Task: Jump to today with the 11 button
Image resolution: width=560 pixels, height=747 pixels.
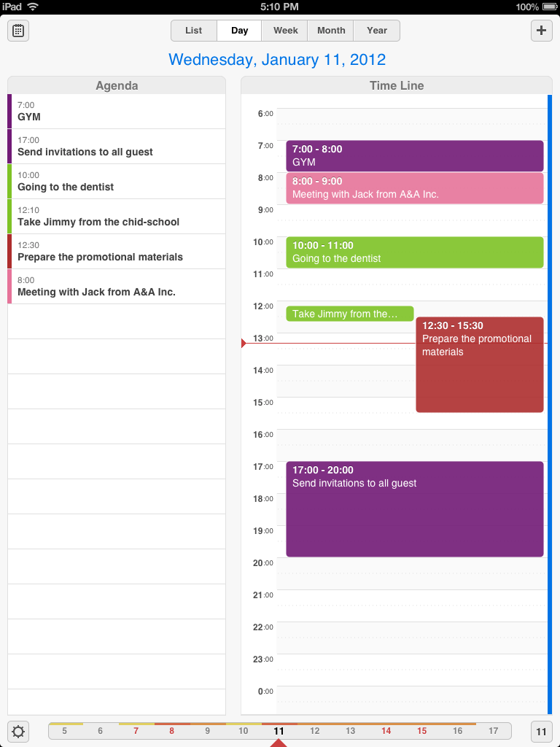Action: [x=542, y=731]
